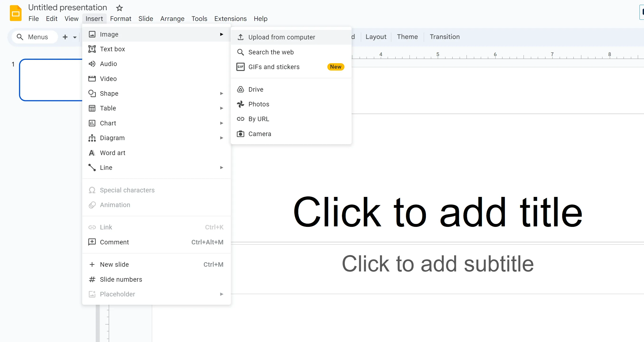Select the Transition tab in toolbar

click(x=445, y=37)
